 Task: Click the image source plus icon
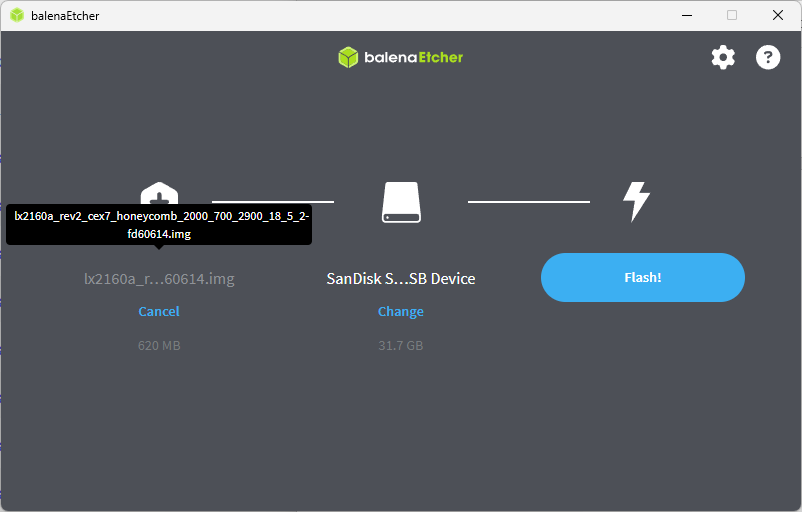pos(159,193)
